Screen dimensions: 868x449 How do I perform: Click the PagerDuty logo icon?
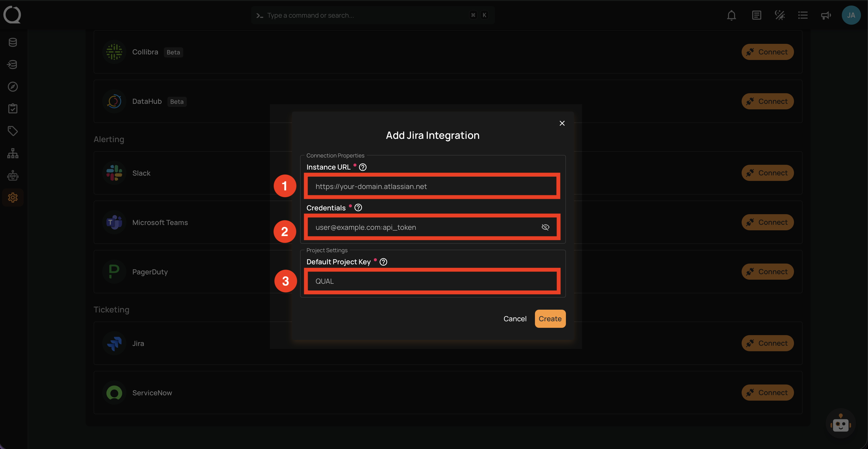click(x=114, y=272)
